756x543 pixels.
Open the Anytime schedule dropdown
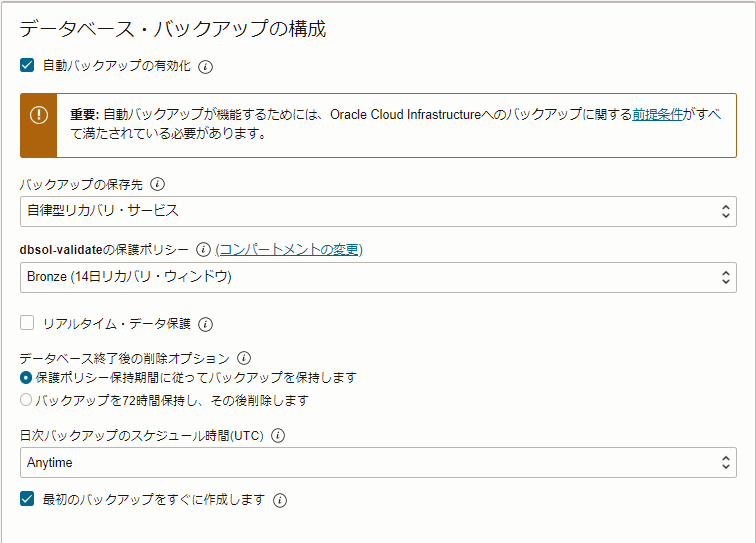click(378, 463)
